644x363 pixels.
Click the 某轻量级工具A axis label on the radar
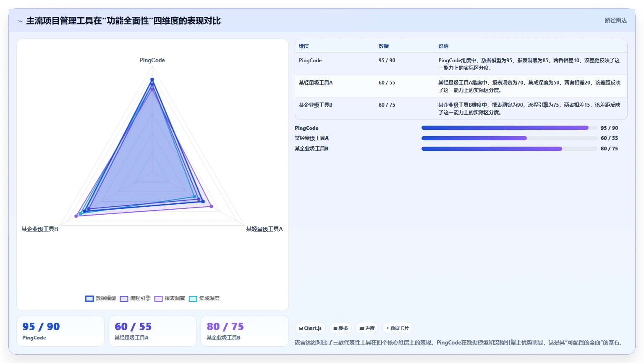click(264, 229)
